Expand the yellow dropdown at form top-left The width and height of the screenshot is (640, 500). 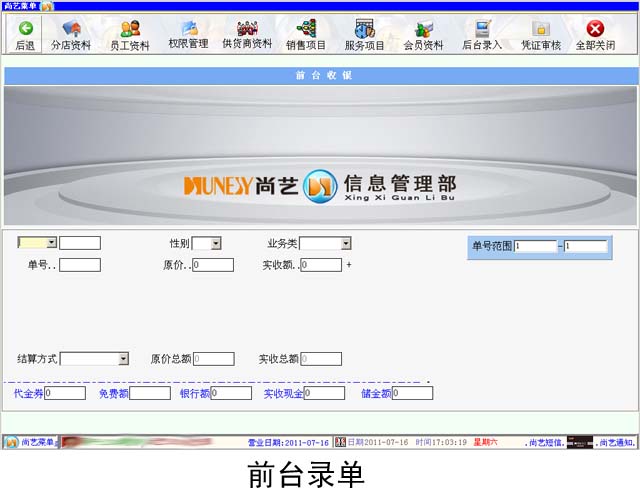(x=51, y=242)
